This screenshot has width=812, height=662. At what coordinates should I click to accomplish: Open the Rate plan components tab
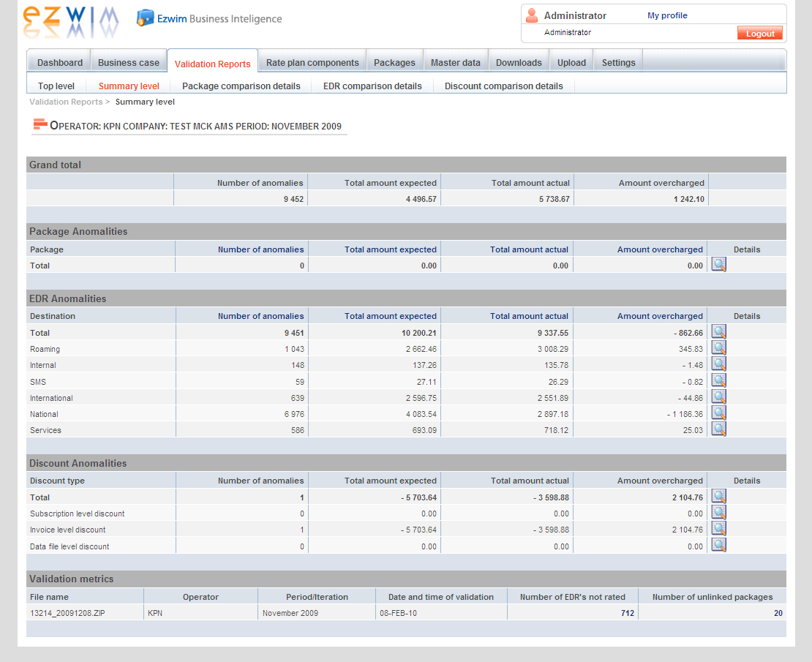pos(312,63)
